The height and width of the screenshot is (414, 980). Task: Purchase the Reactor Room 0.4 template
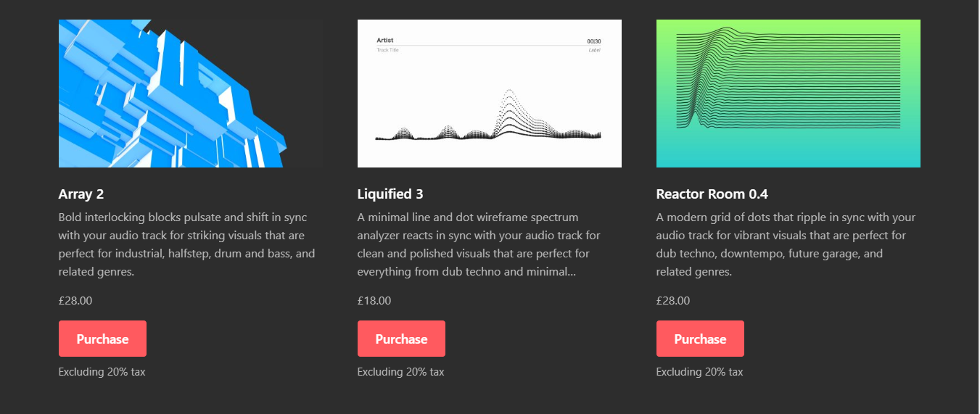point(700,339)
